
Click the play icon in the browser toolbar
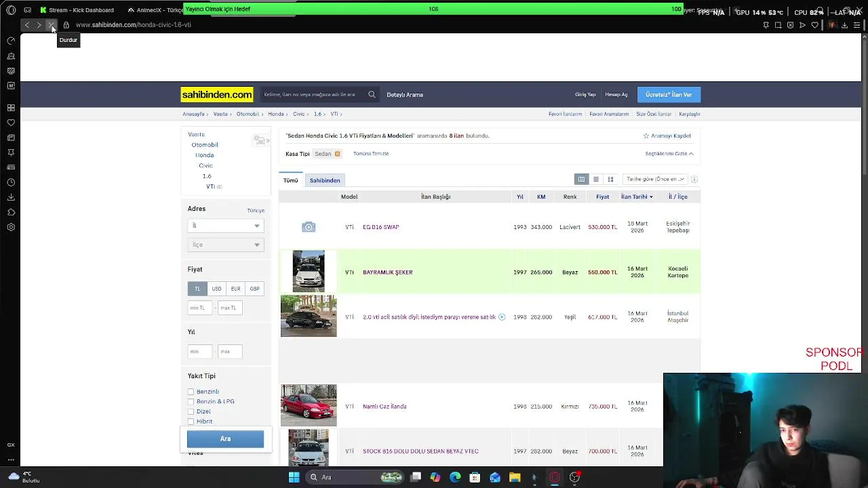(x=802, y=25)
